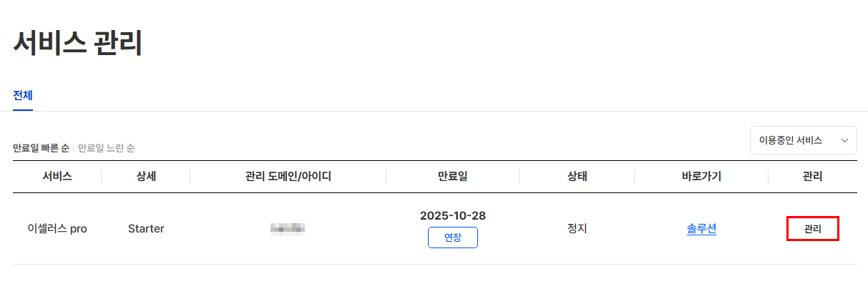Select the 이셀러스 pro service name
The image size is (868, 294).
pyautogui.click(x=57, y=229)
